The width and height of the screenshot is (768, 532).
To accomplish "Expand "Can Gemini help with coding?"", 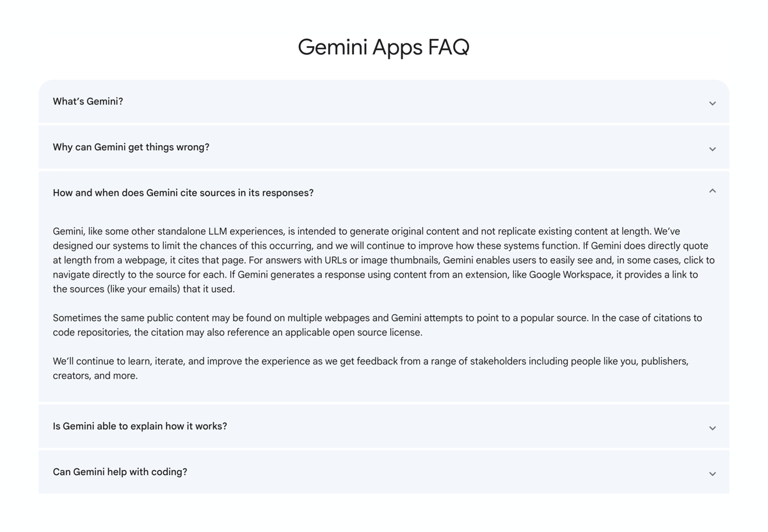I will (x=384, y=472).
